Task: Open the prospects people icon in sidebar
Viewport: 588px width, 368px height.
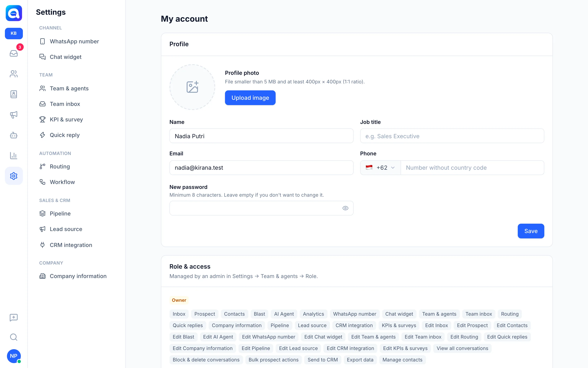Action: pyautogui.click(x=14, y=74)
